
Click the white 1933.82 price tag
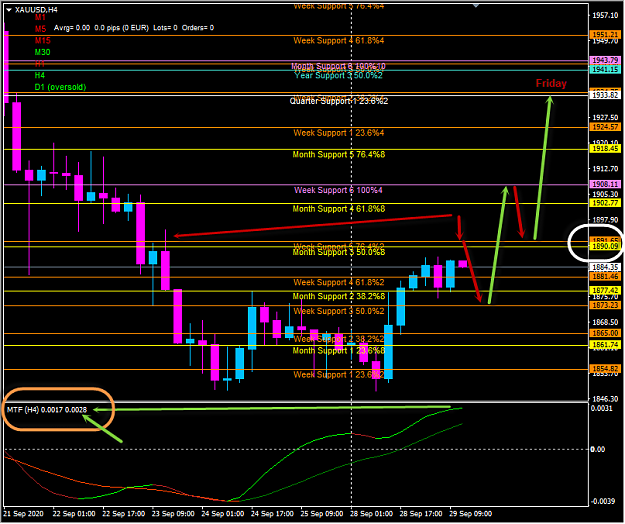(605, 95)
